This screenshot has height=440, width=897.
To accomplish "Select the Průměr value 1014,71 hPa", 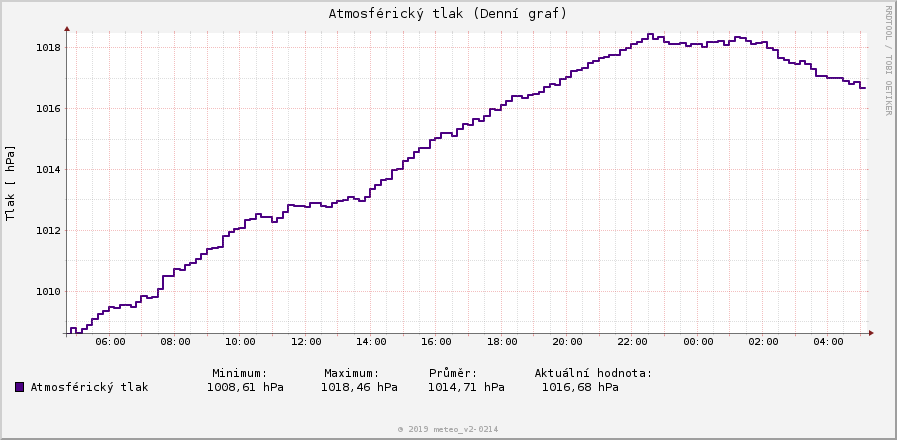I will 466,387.
